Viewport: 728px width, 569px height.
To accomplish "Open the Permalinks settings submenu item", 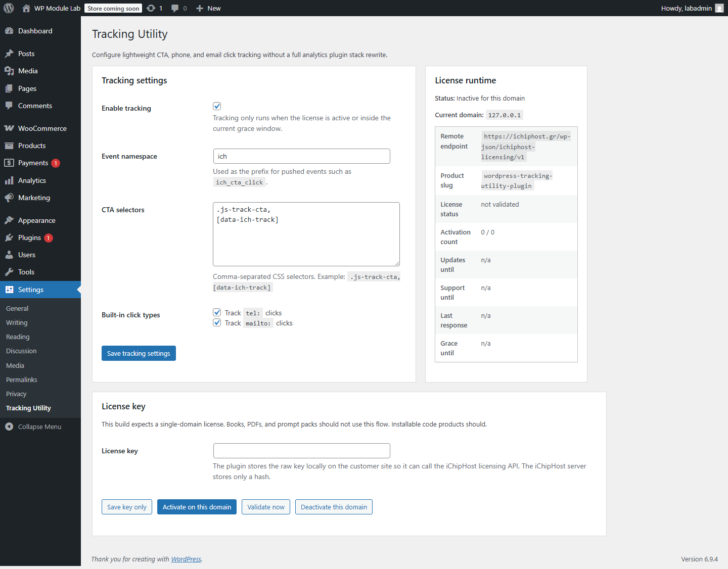I will (x=22, y=380).
